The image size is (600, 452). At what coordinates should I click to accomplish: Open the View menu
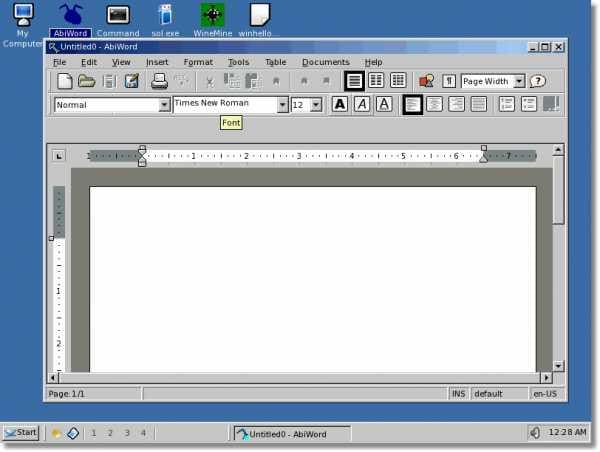121,62
